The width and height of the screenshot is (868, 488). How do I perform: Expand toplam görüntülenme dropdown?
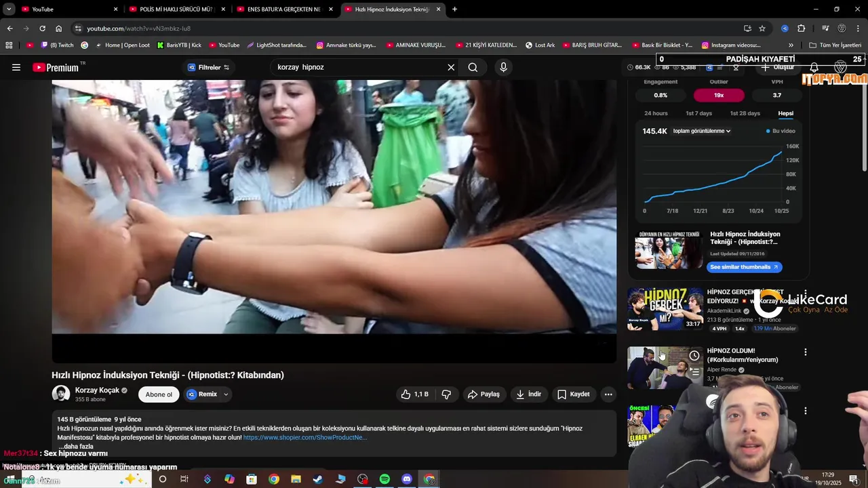[701, 131]
